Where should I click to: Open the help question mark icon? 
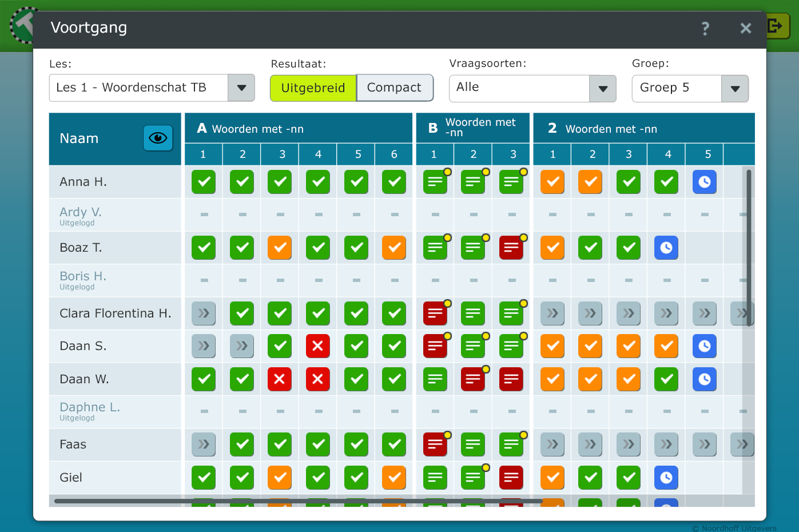point(705,28)
